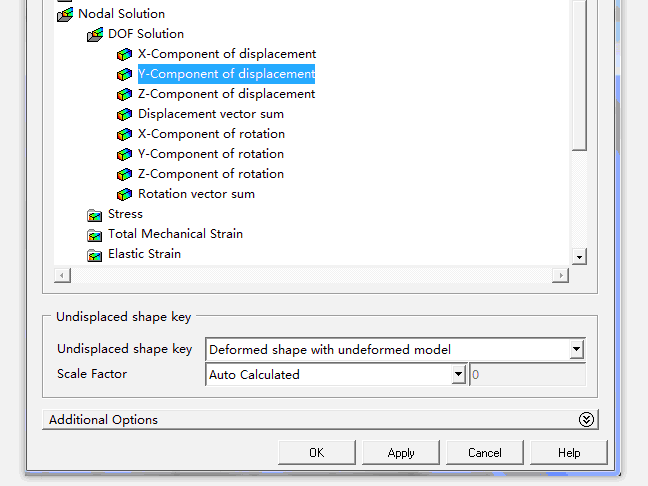This screenshot has width=648, height=486.
Task: Select Y-Component of rotation item
Action: click(211, 154)
